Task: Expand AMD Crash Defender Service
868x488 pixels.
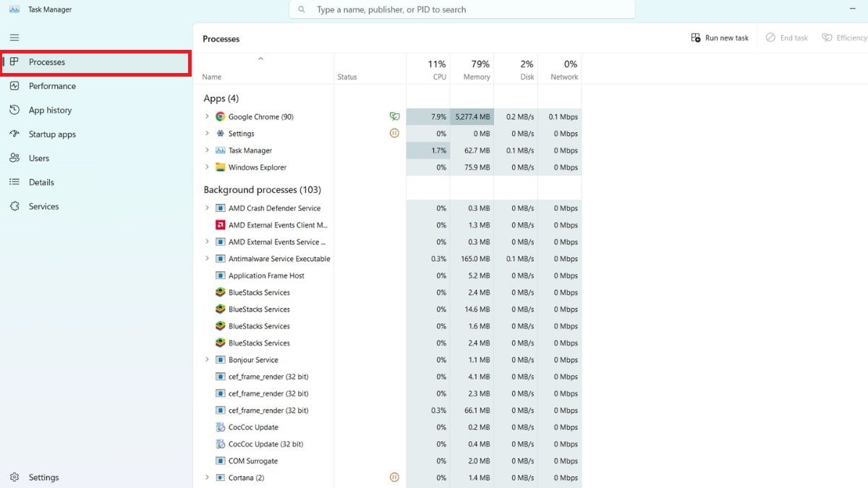Action: (x=207, y=208)
